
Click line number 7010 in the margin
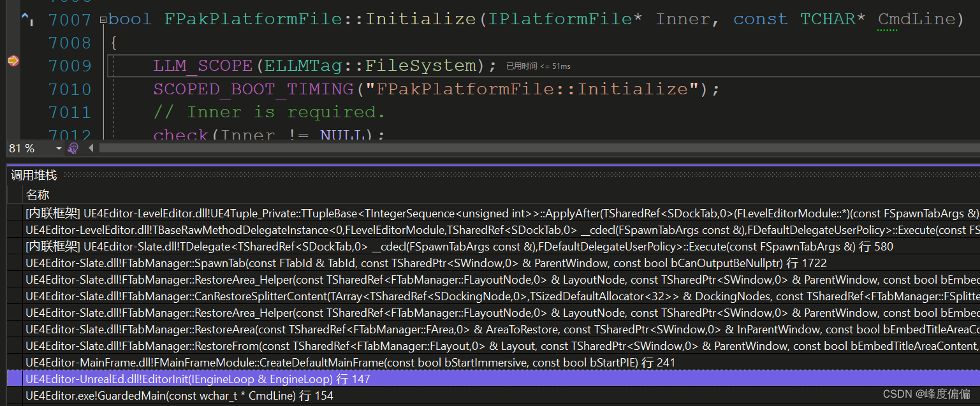coord(70,89)
